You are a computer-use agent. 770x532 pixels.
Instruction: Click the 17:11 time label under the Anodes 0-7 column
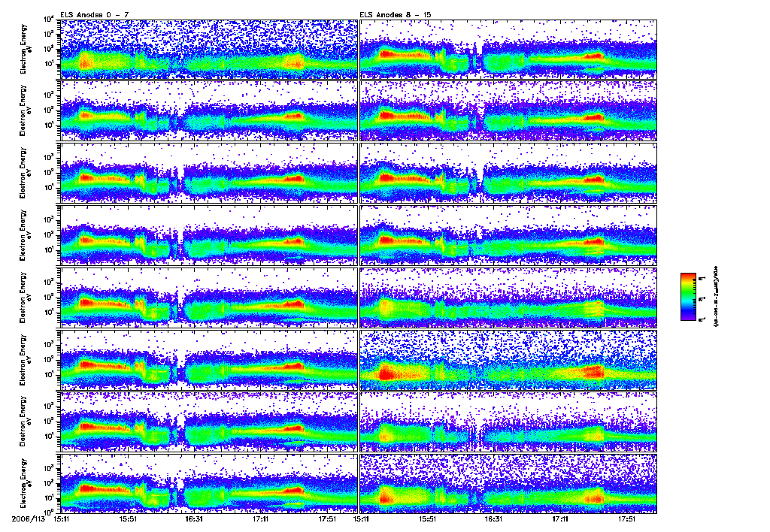(260, 518)
